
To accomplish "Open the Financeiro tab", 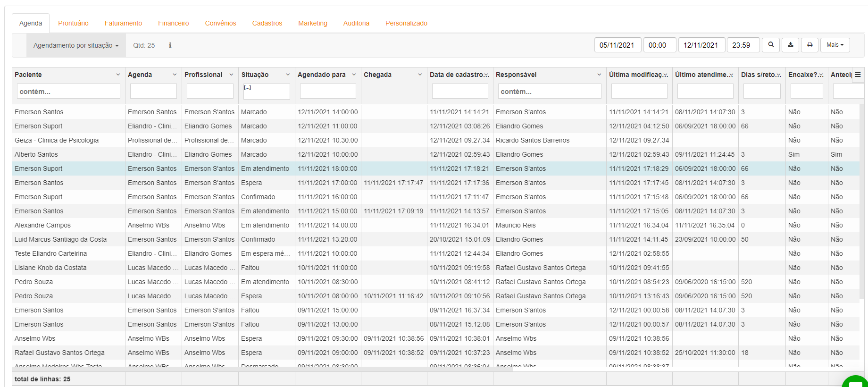I will coord(173,23).
